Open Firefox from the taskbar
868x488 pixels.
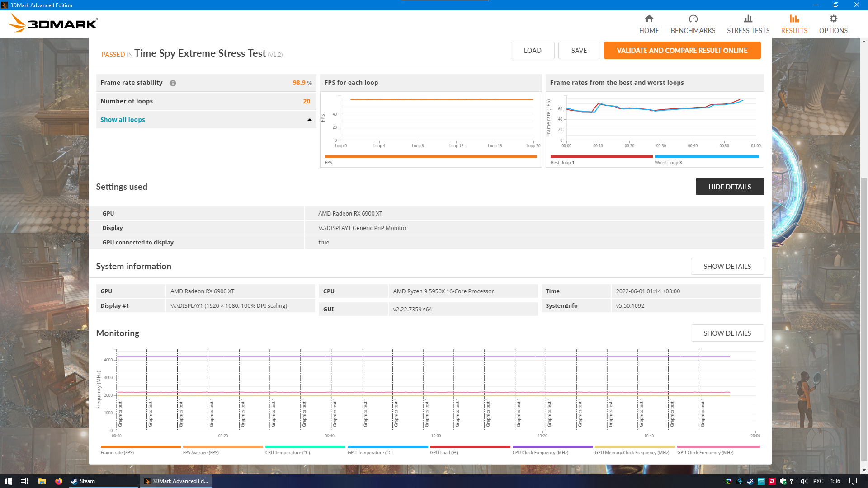59,481
